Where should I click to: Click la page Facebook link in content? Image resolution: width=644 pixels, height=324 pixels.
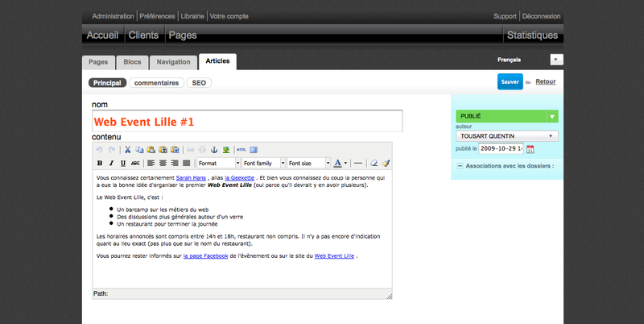pyautogui.click(x=205, y=255)
